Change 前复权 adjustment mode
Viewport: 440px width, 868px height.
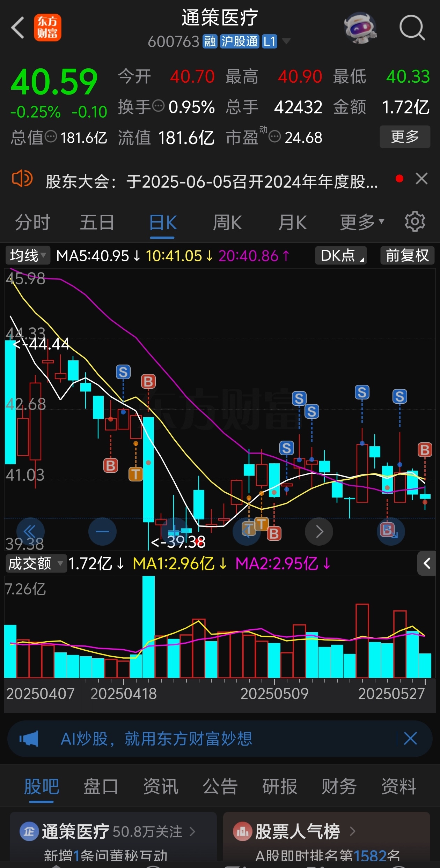point(407,255)
